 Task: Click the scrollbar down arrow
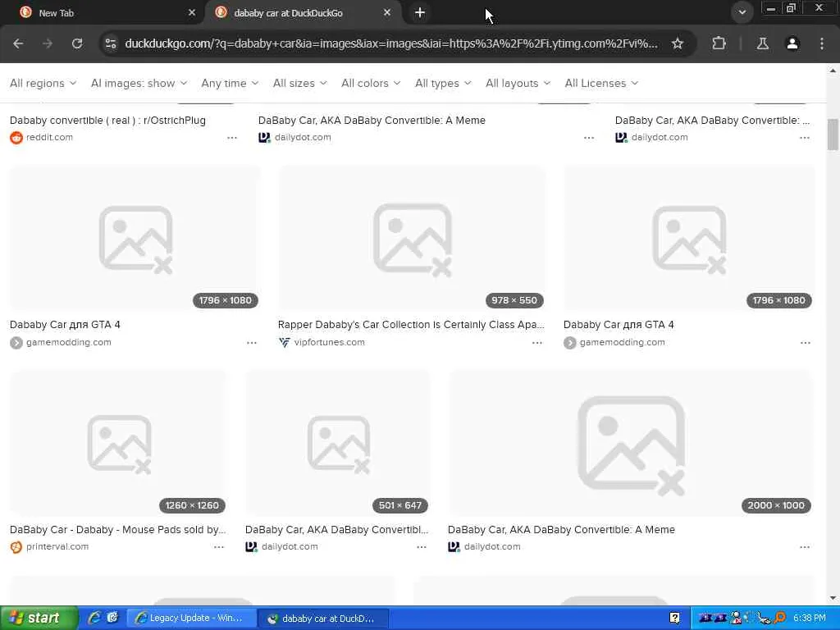coord(833,598)
